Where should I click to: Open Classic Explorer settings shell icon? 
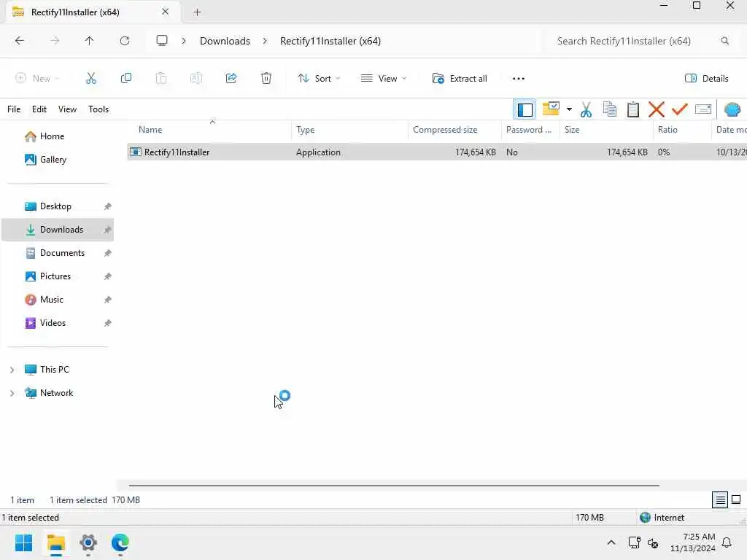pyautogui.click(x=732, y=109)
